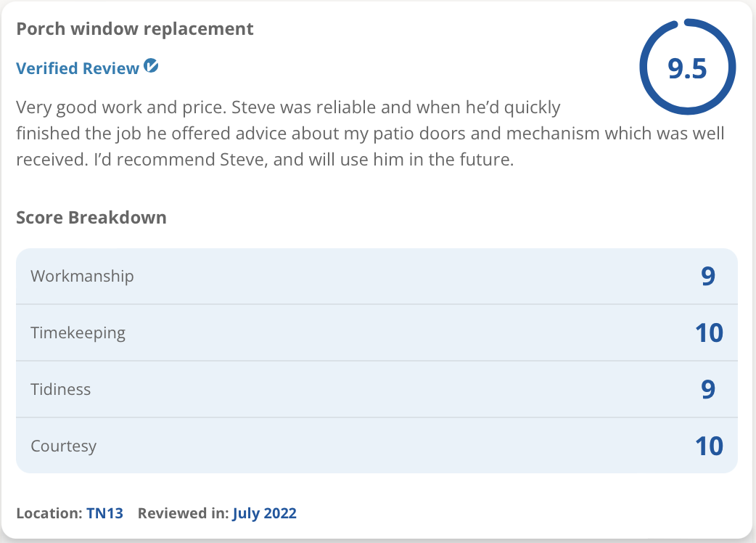The height and width of the screenshot is (543, 756).
Task: Click the 9.5 overall score circle
Action: pyautogui.click(x=688, y=67)
